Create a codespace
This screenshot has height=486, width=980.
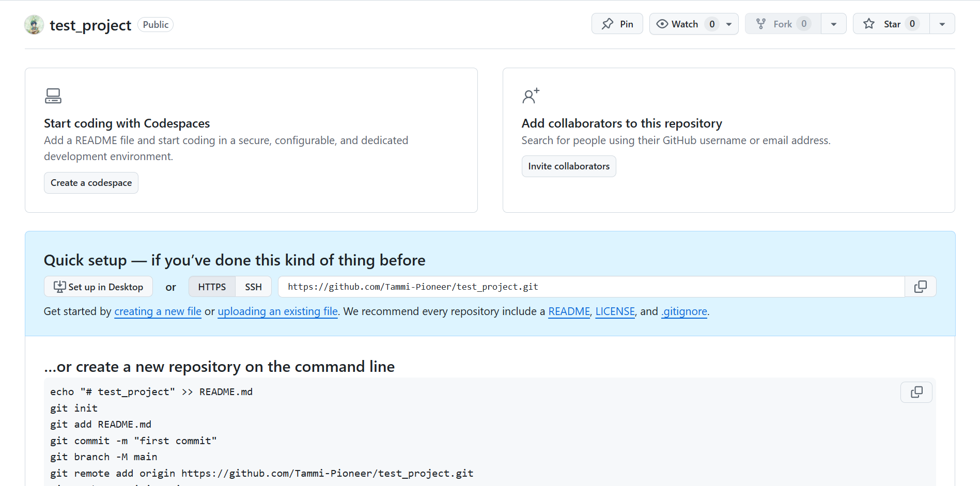click(91, 183)
